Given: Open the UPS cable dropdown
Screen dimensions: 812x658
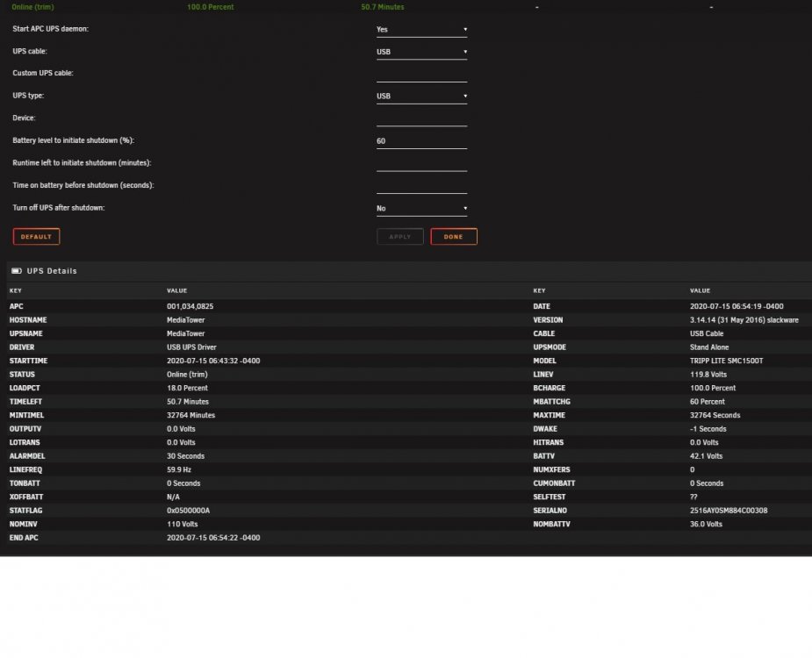Looking at the screenshot, I should 421,52.
